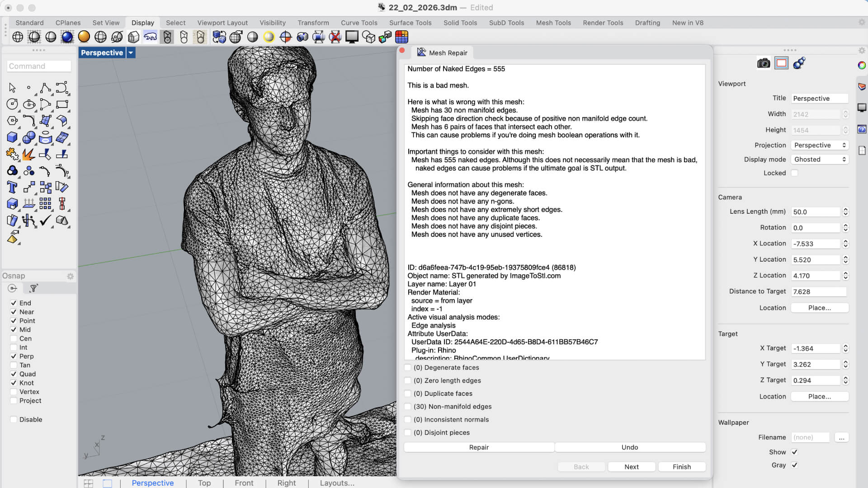Switch to the Top viewport tab
Viewport: 868px width, 488px height.
click(x=204, y=483)
